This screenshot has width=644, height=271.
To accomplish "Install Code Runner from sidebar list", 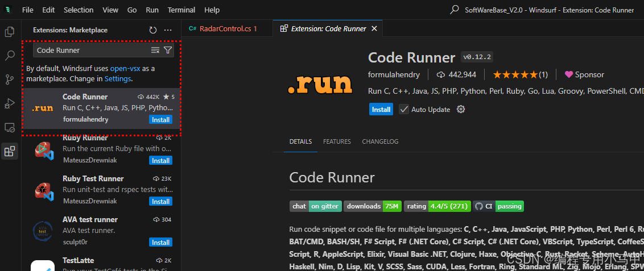I will (x=160, y=120).
